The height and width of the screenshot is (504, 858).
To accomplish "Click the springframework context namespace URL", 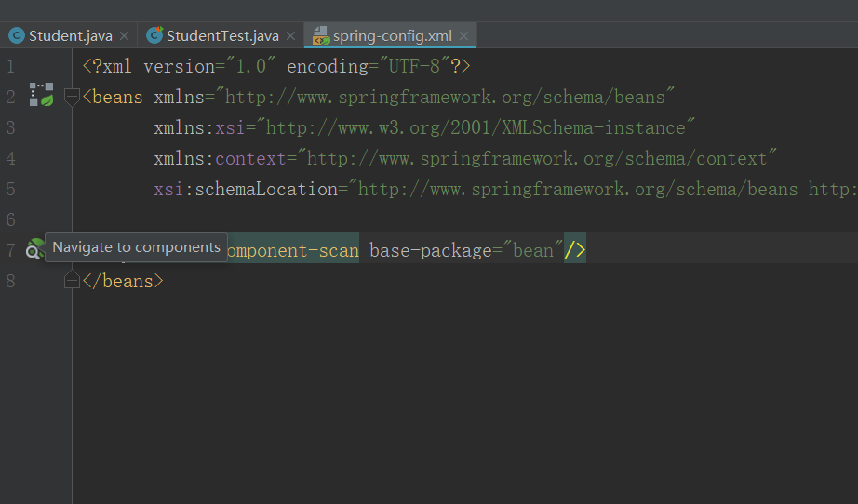I will (537, 158).
